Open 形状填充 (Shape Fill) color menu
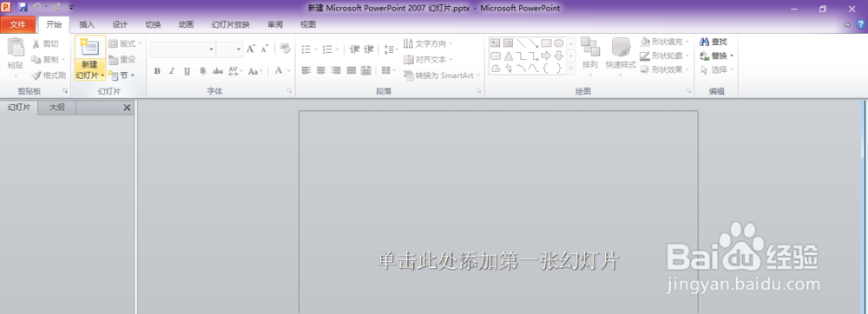Image resolution: width=868 pixels, height=314 pixels. [x=665, y=42]
